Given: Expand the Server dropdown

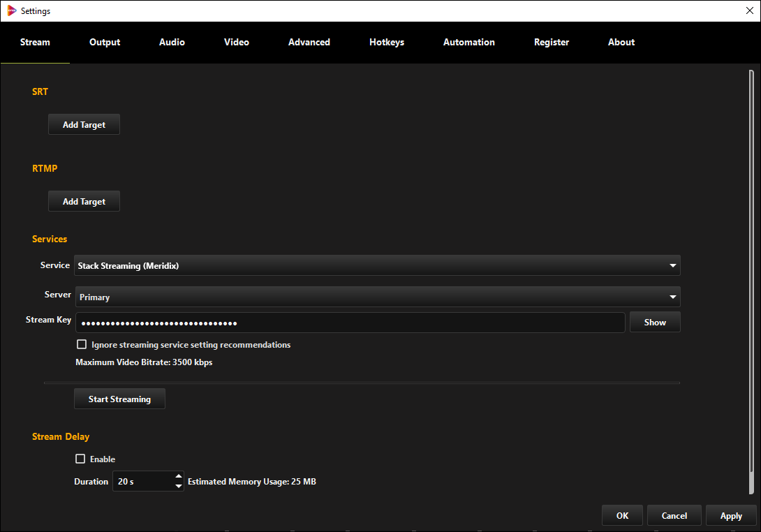Looking at the screenshot, I should [378, 297].
